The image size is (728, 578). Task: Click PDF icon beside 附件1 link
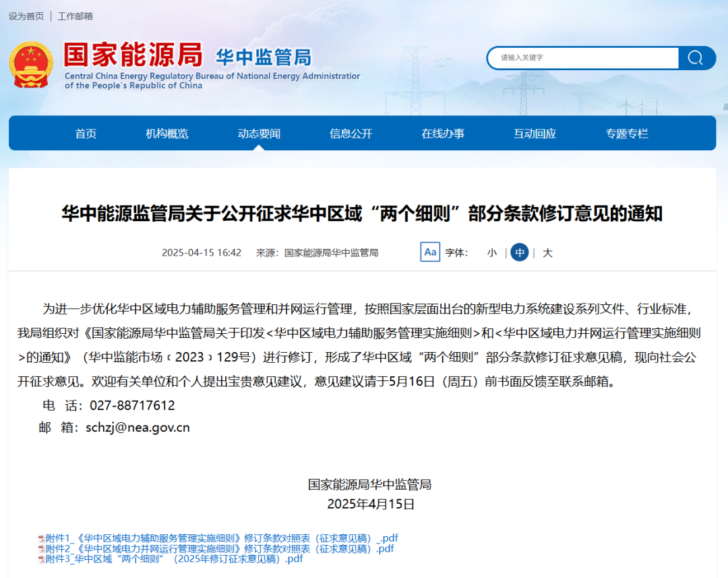(41, 538)
